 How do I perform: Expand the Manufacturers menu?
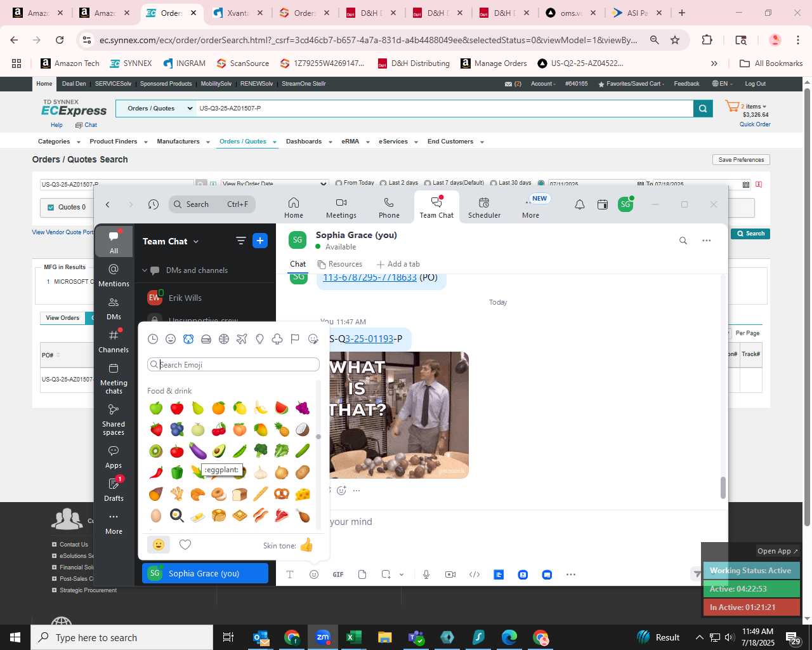coord(183,142)
